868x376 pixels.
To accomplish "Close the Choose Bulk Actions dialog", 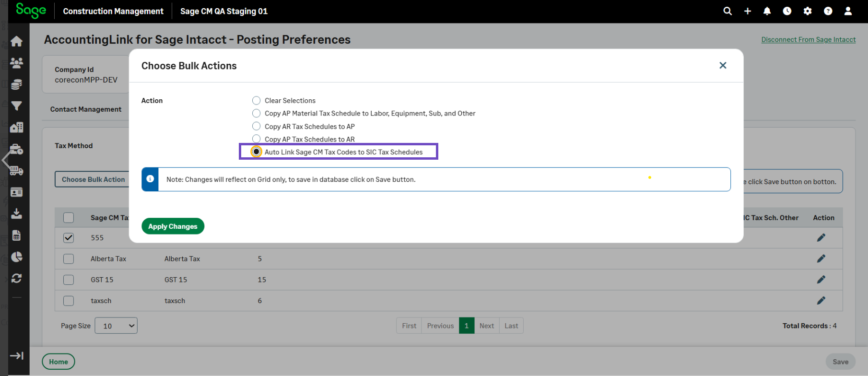I will [x=723, y=65].
